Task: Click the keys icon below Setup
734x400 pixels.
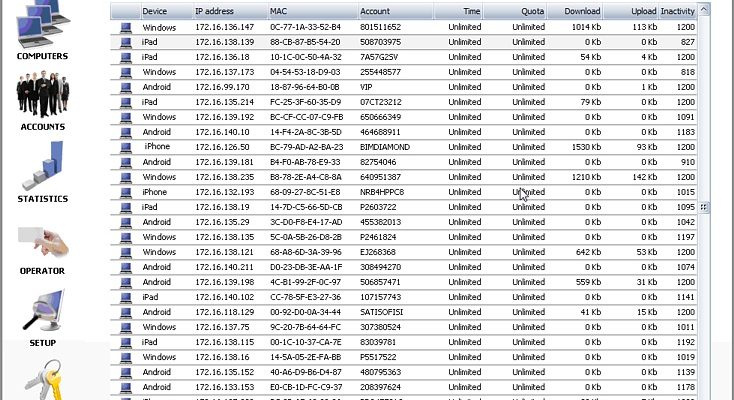Action: pyautogui.click(x=43, y=380)
